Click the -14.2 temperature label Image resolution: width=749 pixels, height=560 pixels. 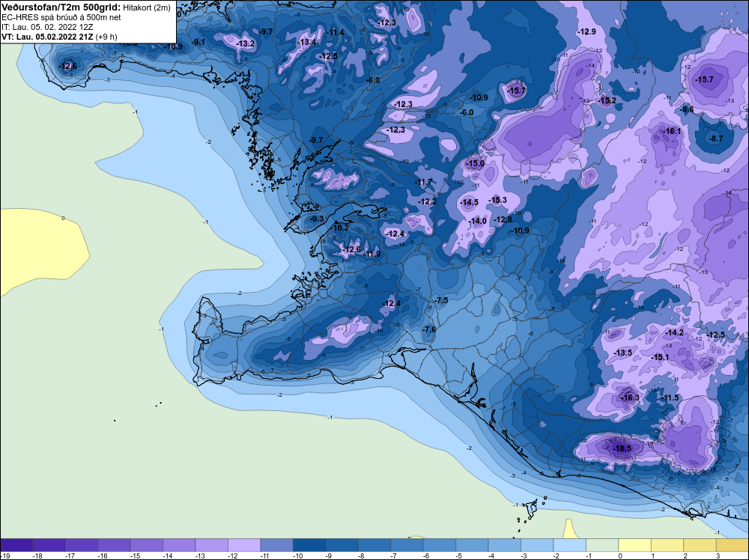coord(674,332)
